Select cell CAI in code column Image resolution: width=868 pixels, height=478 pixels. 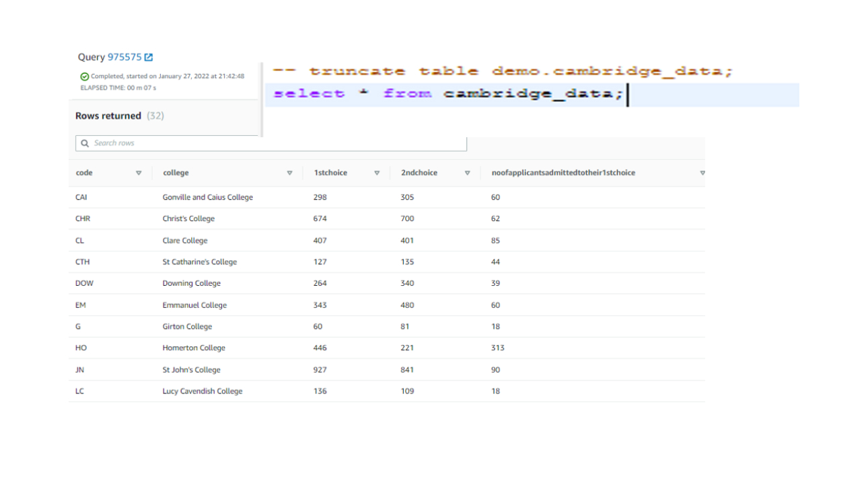coord(81,198)
